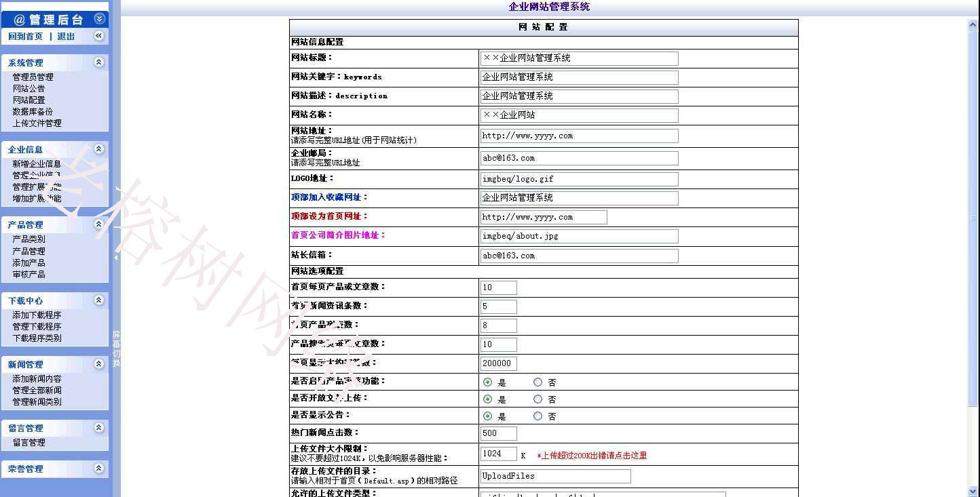Click the 首页每页产品或文章数 field

[499, 287]
